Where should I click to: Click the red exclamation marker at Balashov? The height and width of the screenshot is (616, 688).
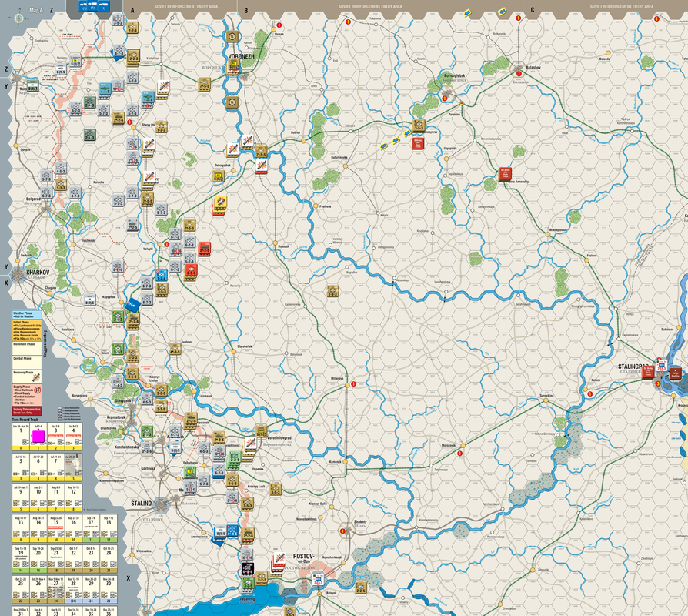(x=519, y=74)
